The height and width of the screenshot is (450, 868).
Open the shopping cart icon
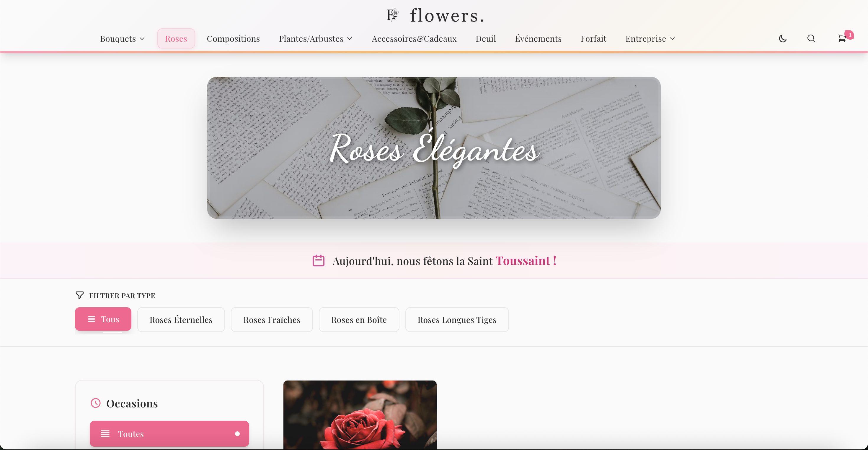coord(842,38)
